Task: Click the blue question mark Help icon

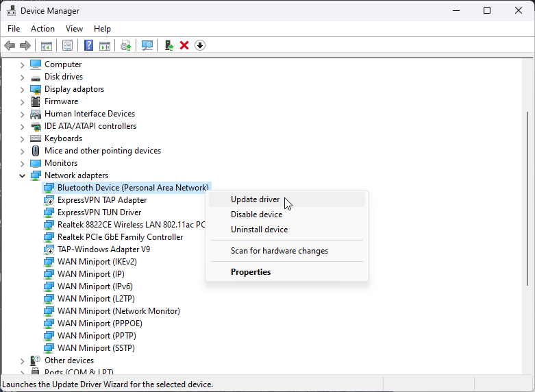Action: click(88, 45)
